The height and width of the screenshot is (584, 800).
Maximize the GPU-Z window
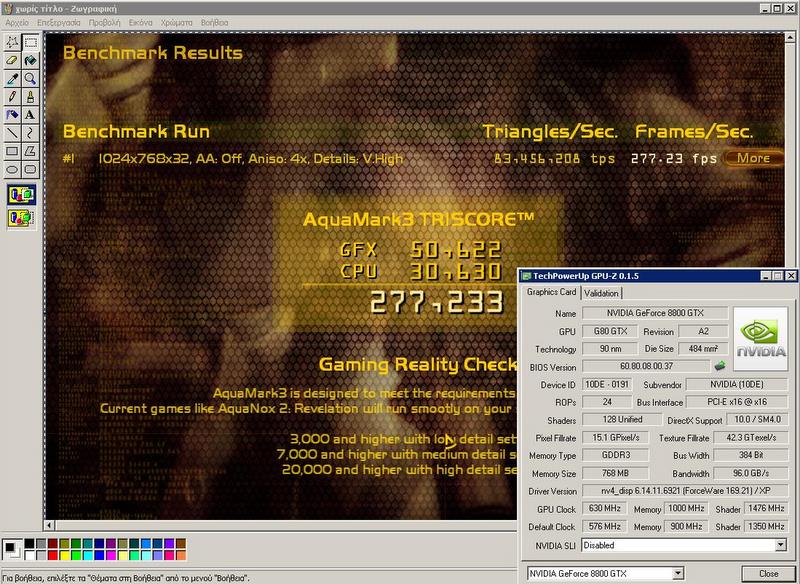coord(777,276)
